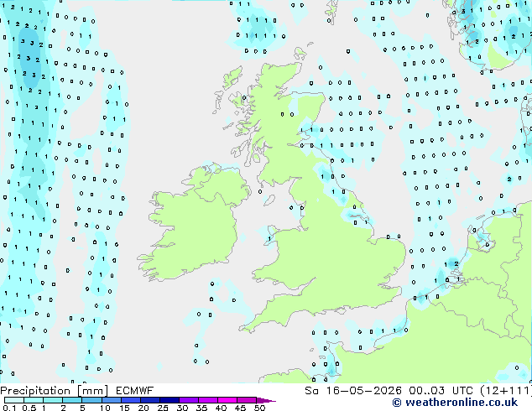Click the 45–50 mm legend color swatch

(x=247, y=400)
